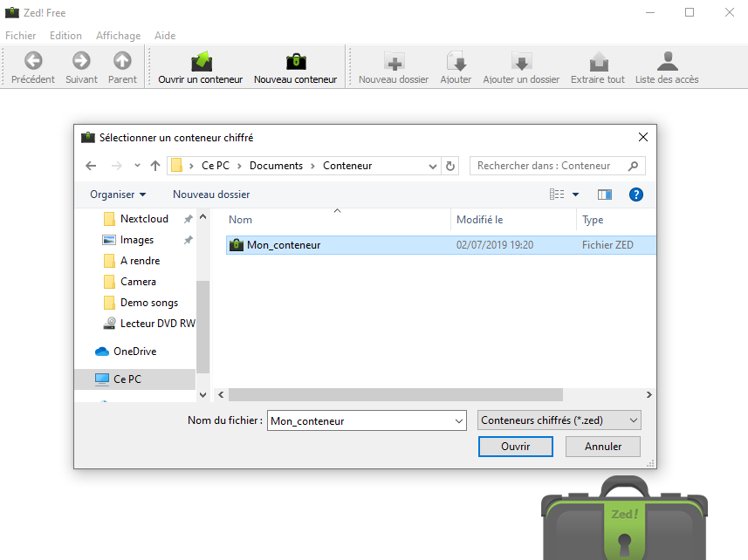Click file list scroll right arrow
This screenshot has height=560, width=748.
648,394
